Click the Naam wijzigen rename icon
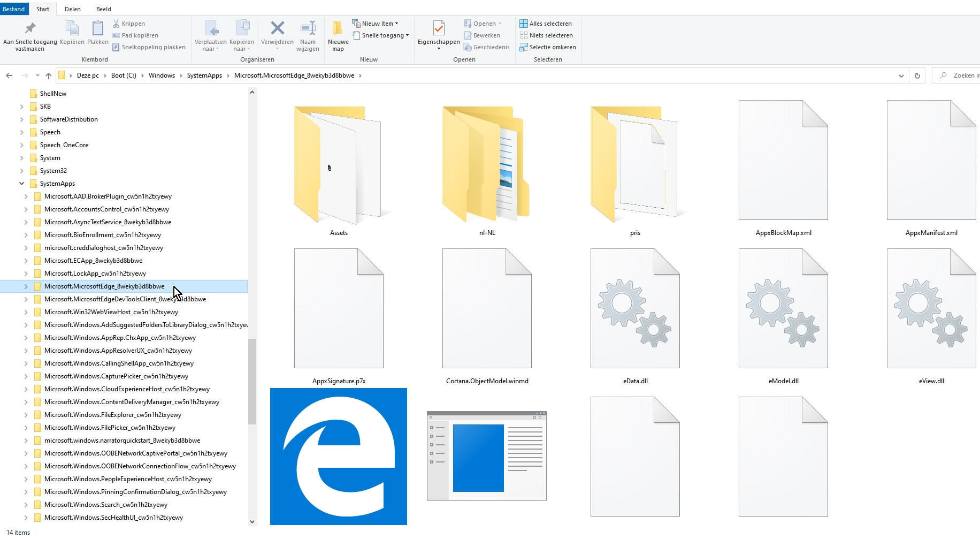Image resolution: width=980 pixels, height=539 pixels. tap(308, 29)
